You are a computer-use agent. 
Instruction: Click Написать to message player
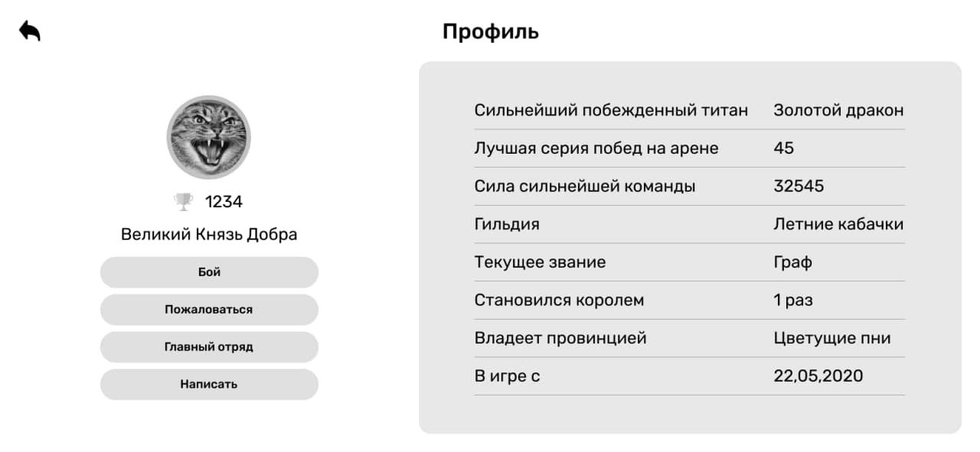[x=209, y=385]
